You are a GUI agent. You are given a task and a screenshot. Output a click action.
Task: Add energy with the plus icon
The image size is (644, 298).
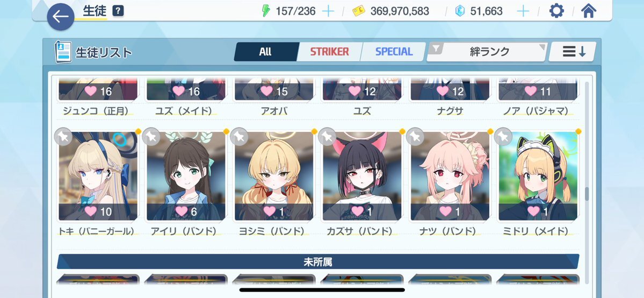pyautogui.click(x=328, y=11)
